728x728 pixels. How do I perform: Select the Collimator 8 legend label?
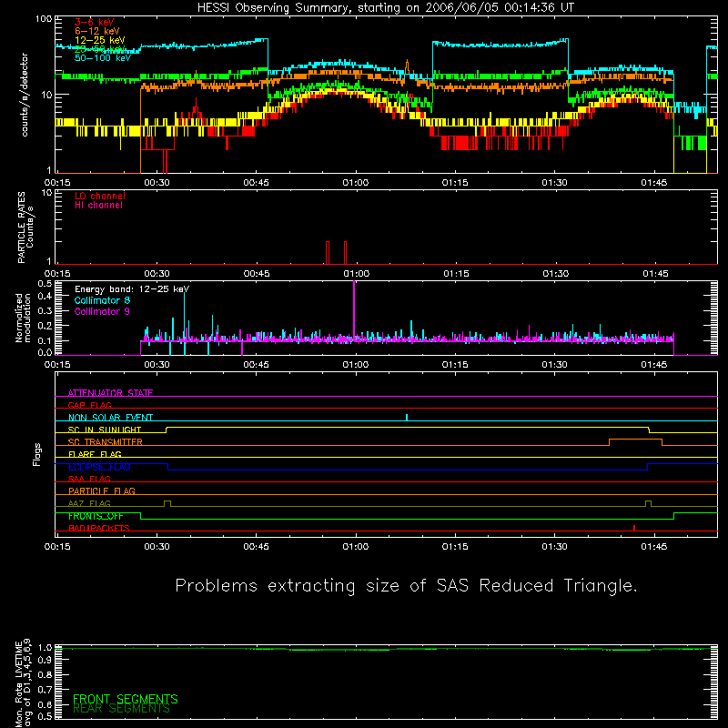click(102, 300)
